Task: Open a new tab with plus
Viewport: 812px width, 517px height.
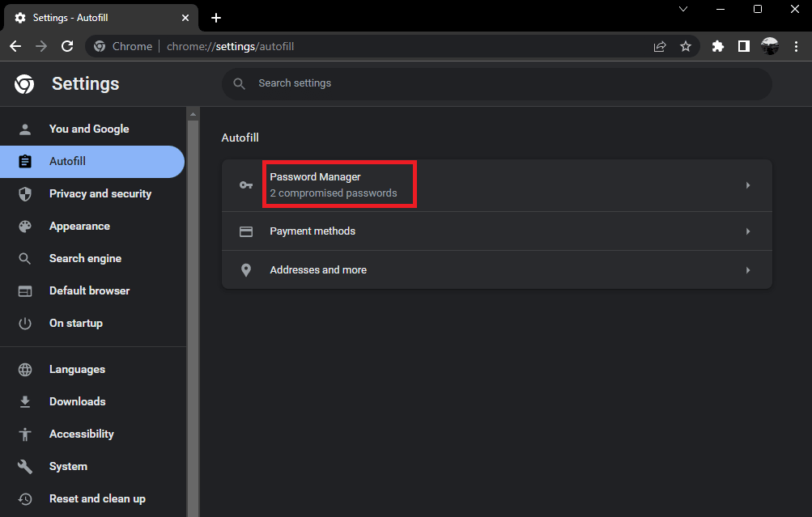Action: click(x=216, y=18)
